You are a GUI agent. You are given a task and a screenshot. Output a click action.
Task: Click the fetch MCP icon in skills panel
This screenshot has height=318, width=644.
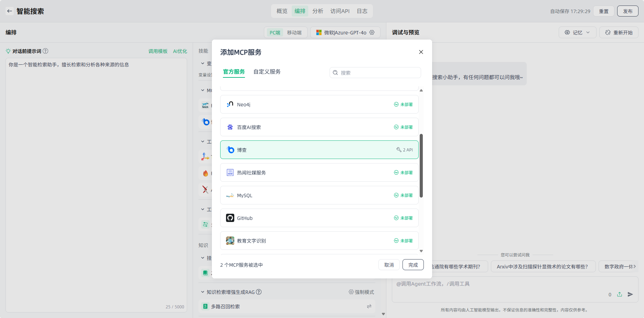[x=205, y=105]
